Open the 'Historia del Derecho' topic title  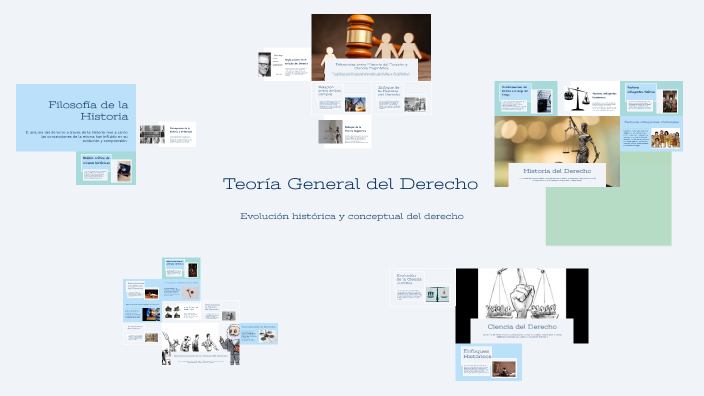click(557, 171)
